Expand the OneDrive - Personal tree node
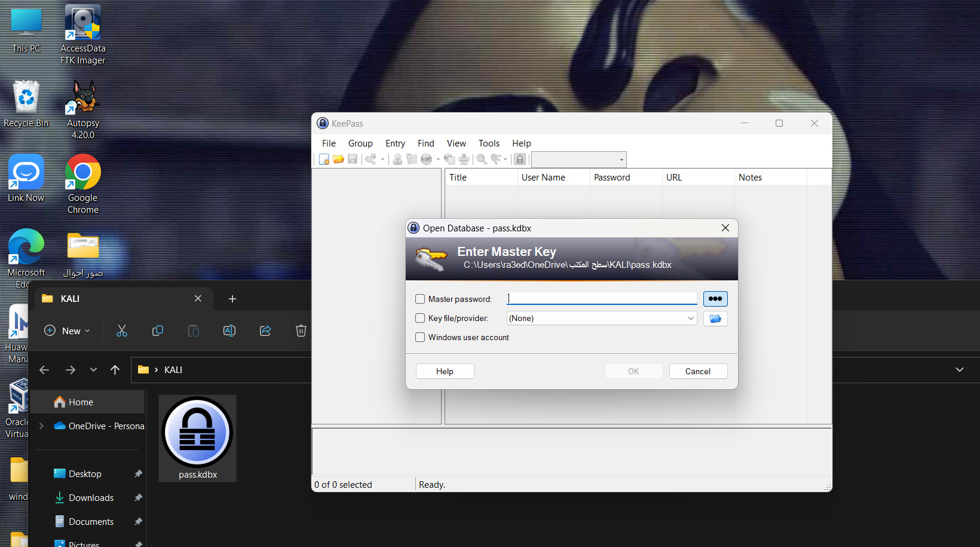Viewport: 980px width, 547px height. pos(41,426)
